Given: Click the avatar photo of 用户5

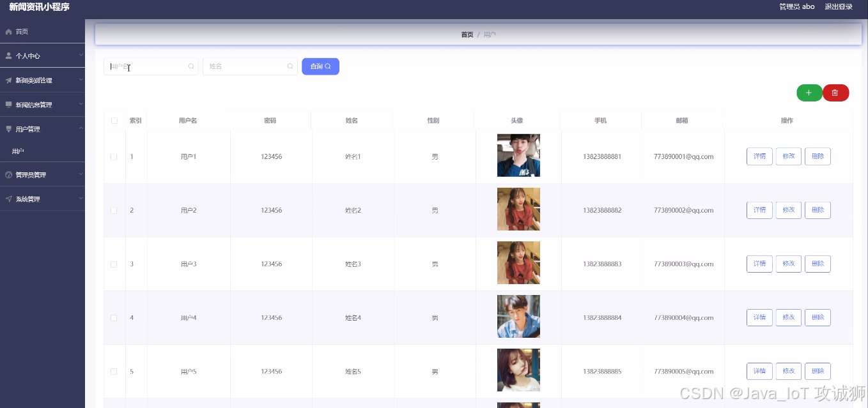Looking at the screenshot, I should click(x=518, y=370).
